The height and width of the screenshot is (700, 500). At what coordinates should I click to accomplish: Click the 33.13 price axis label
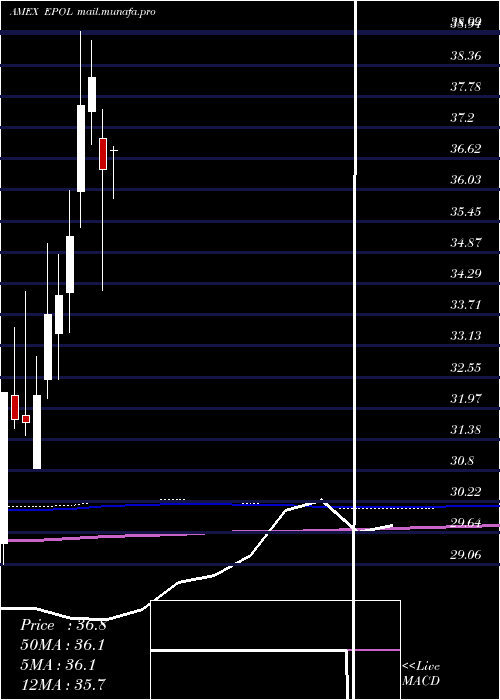(x=466, y=336)
